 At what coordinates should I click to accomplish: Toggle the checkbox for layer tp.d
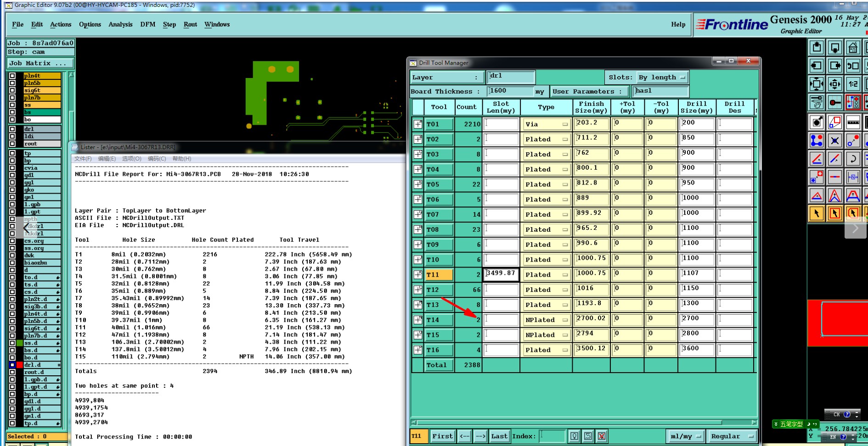(x=12, y=424)
